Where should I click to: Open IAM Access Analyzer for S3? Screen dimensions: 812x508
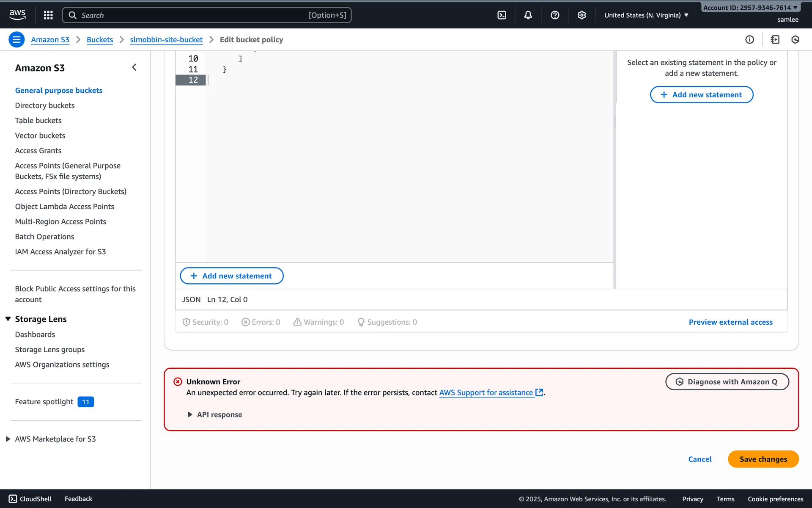click(60, 251)
